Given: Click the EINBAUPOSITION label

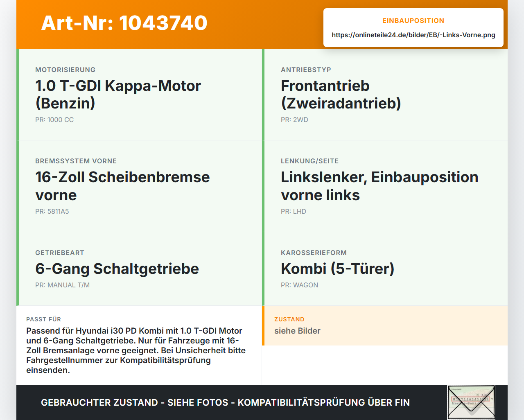Looking at the screenshot, I should 413,20.
